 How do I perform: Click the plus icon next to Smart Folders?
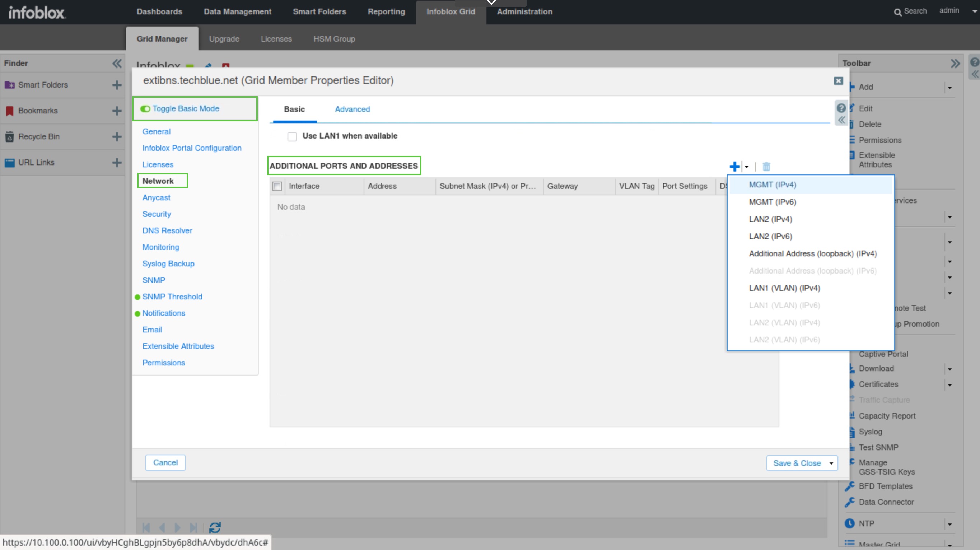click(117, 85)
